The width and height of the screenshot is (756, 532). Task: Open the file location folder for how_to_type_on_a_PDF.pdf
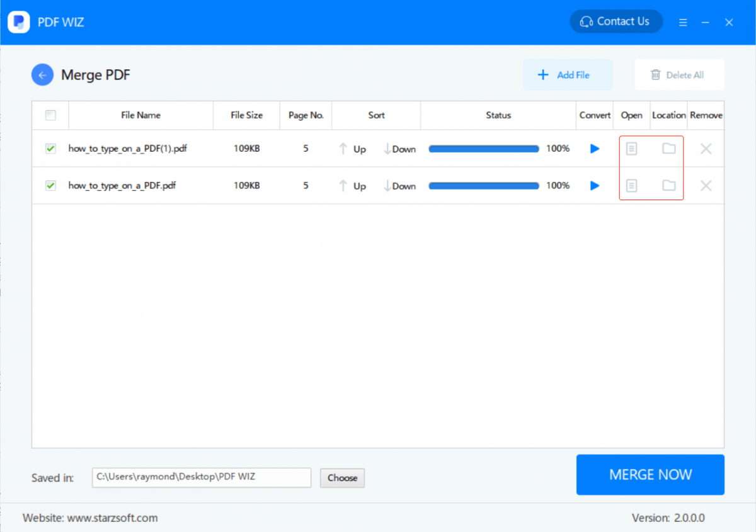click(668, 186)
